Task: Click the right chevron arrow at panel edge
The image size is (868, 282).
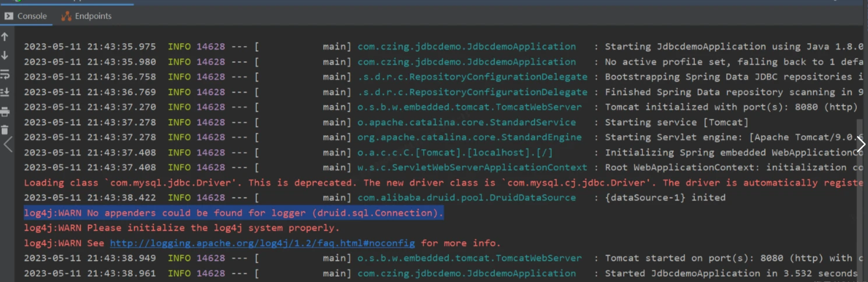Action: pyautogui.click(x=860, y=144)
